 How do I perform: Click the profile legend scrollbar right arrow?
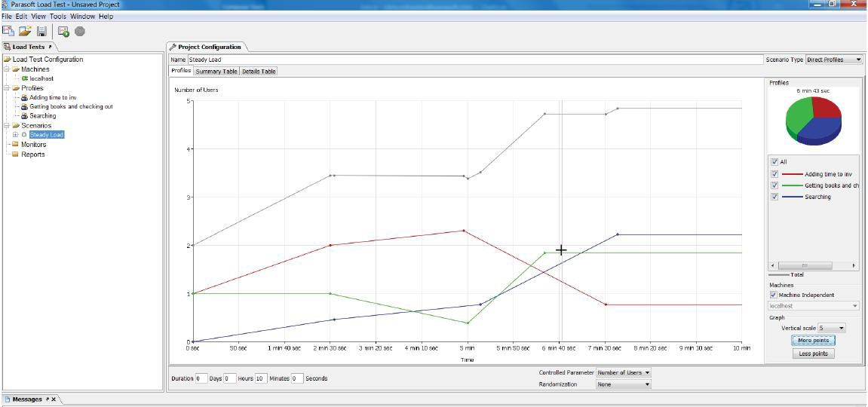[854, 265]
